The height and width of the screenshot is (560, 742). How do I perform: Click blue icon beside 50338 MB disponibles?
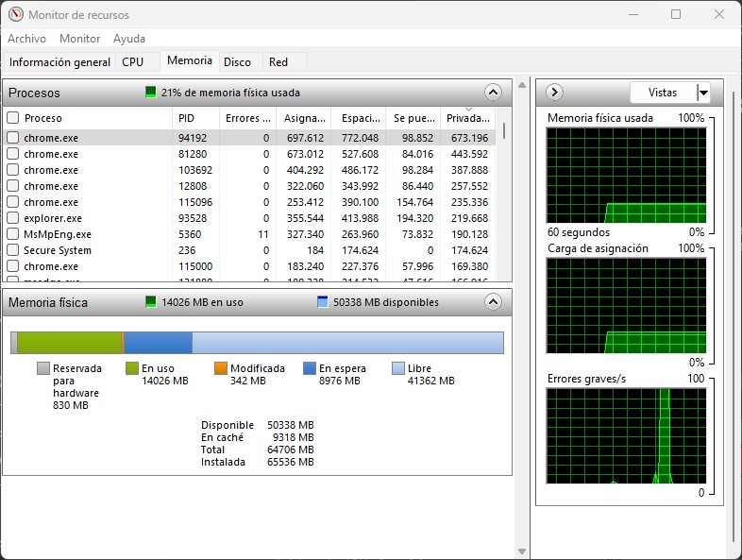[x=322, y=301]
